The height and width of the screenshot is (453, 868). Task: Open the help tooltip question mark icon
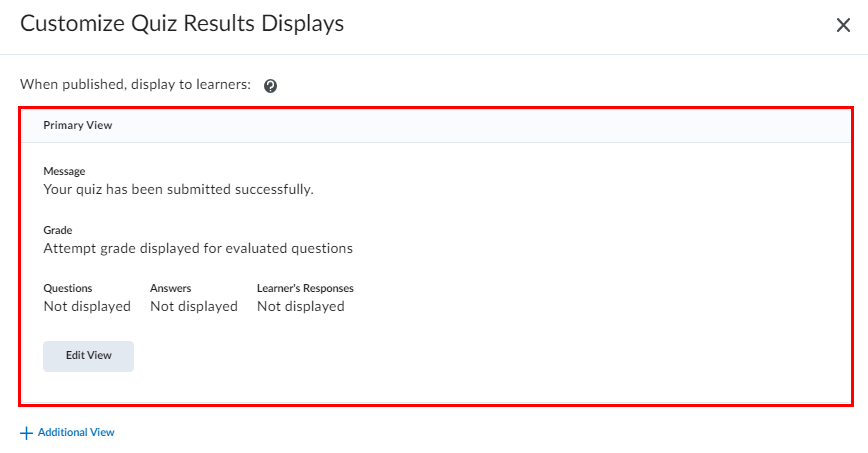pos(270,86)
